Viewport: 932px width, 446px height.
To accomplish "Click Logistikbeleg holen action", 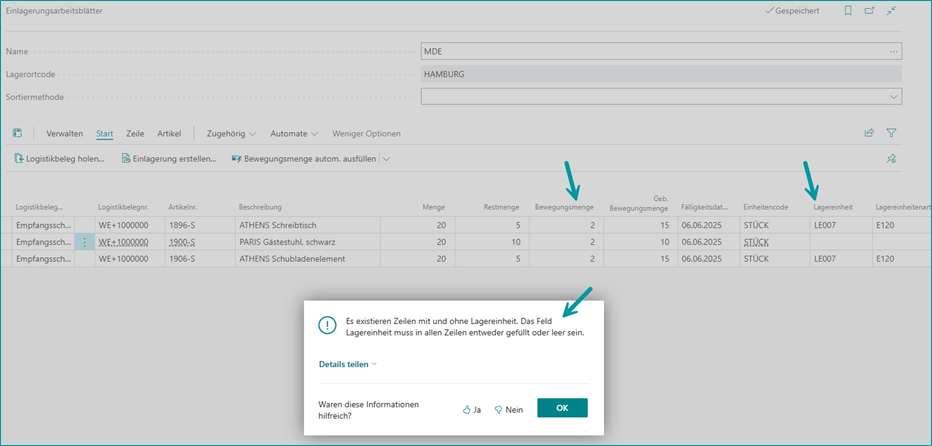I will tap(59, 158).
